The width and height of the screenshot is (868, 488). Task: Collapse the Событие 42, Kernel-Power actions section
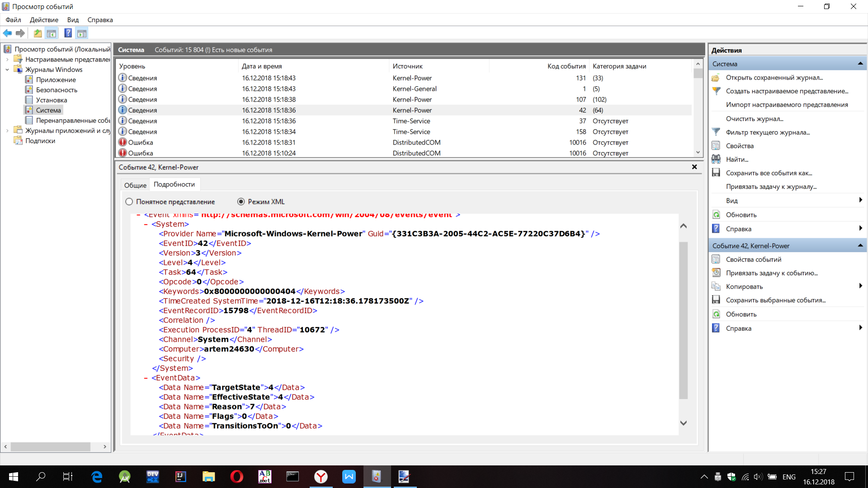pyautogui.click(x=860, y=246)
